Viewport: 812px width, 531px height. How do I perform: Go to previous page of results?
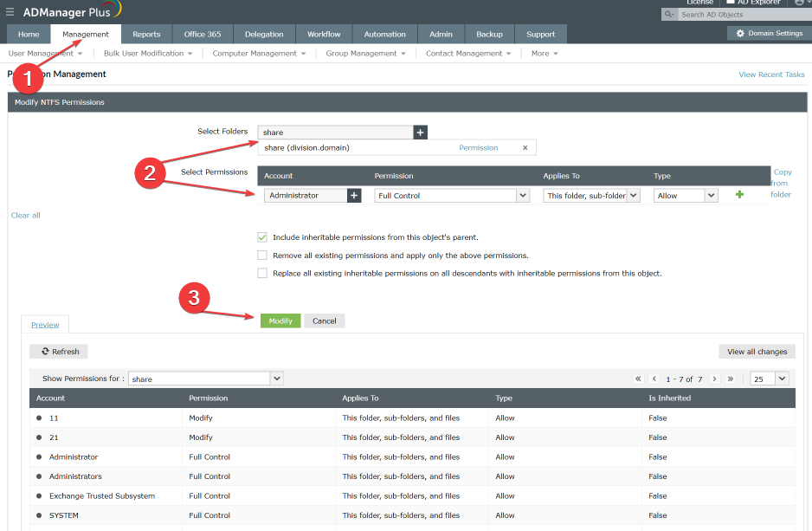pyautogui.click(x=654, y=379)
